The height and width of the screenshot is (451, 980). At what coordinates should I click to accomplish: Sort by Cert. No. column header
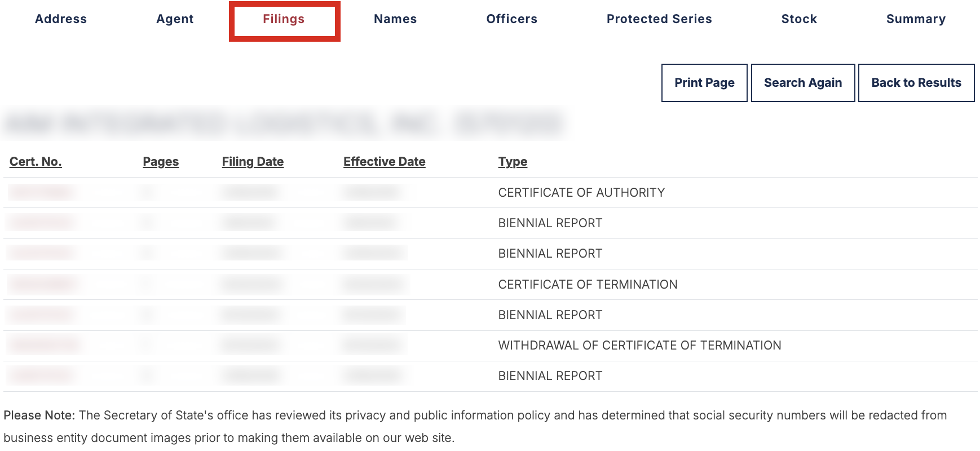pyautogui.click(x=36, y=162)
